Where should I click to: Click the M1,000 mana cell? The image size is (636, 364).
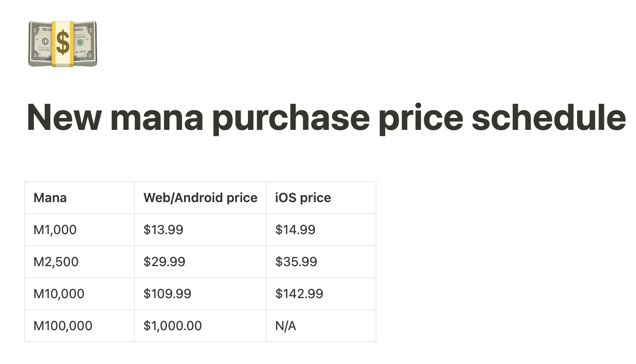point(80,230)
